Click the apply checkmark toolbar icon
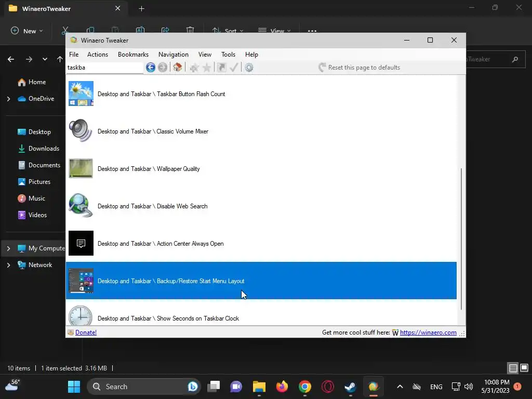This screenshot has height=399, width=532. (x=234, y=67)
